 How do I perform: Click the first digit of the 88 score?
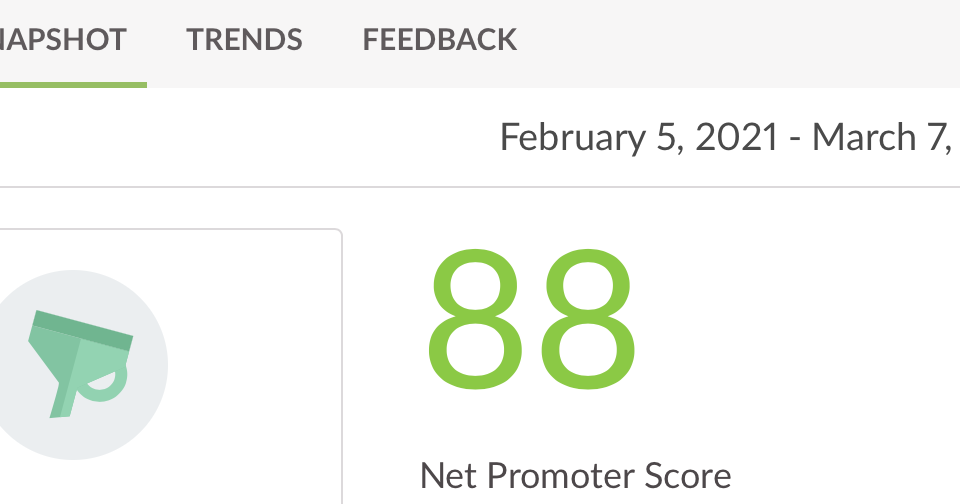476,319
